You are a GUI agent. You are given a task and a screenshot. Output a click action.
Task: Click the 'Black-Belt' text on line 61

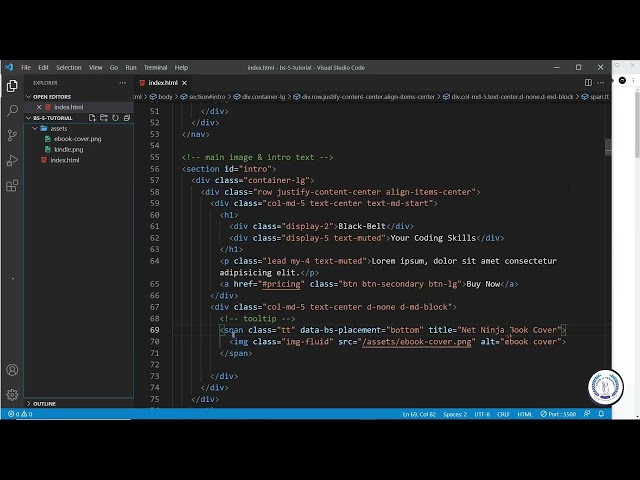(x=362, y=226)
